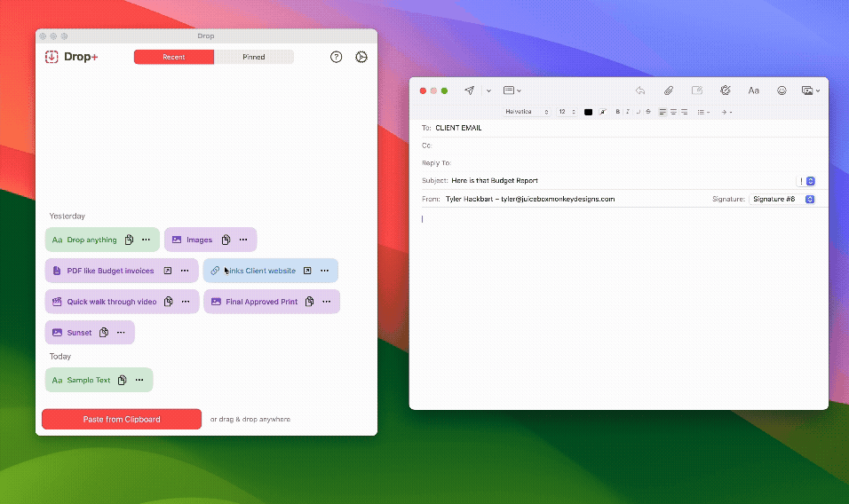This screenshot has width=849, height=504.
Task: Click the Reply To field in Mail
Action: click(619, 162)
